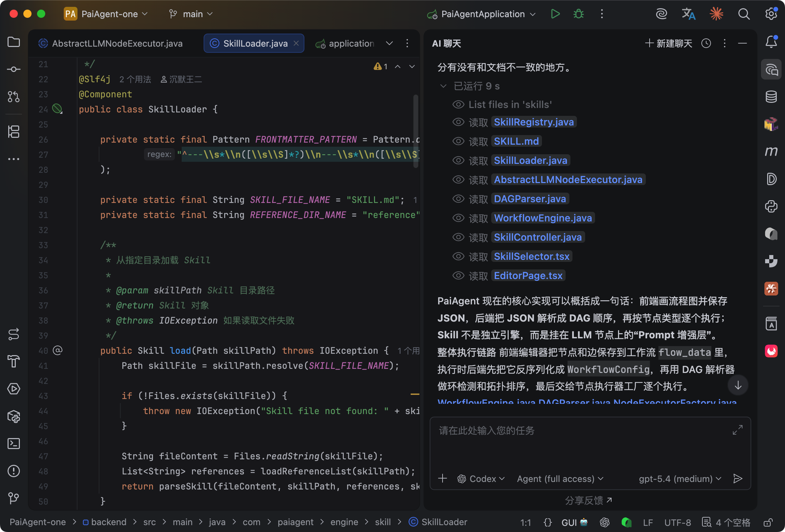Click the Debug bug icon in toolbar

pos(579,14)
